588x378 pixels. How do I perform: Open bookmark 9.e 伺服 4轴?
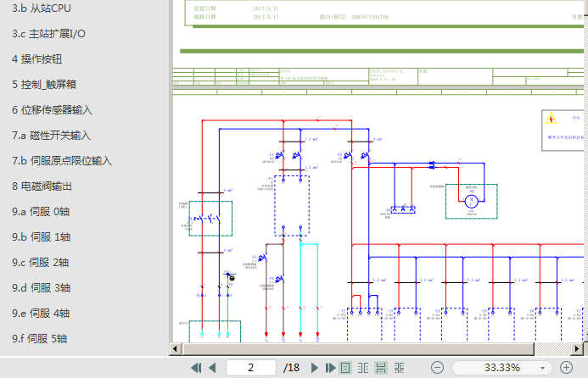point(41,314)
